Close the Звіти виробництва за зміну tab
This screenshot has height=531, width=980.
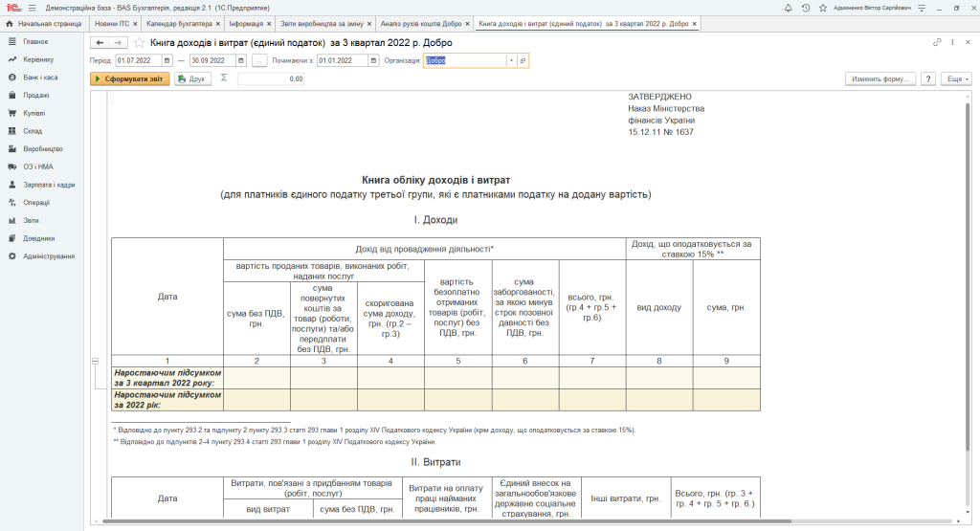pyautogui.click(x=368, y=24)
